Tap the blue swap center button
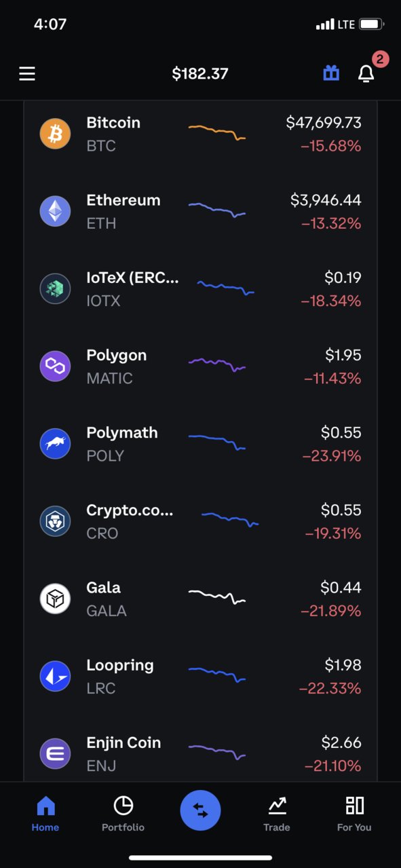The width and height of the screenshot is (401, 868). tap(200, 810)
